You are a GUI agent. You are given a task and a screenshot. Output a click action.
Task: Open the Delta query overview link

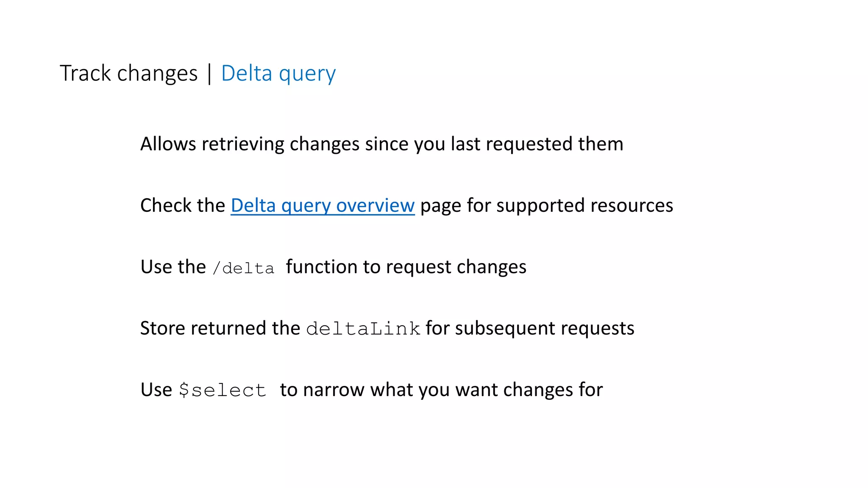click(323, 206)
